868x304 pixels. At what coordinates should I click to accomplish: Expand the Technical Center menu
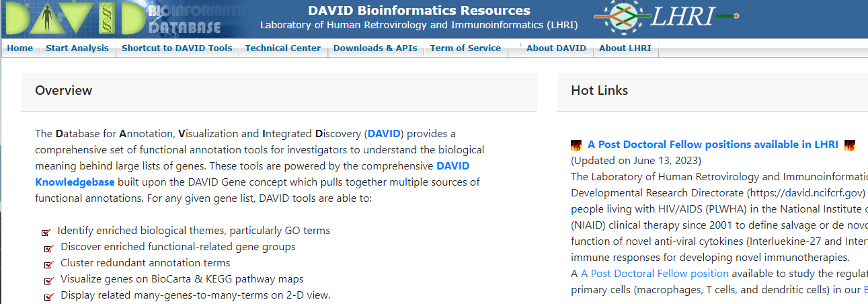coord(283,48)
